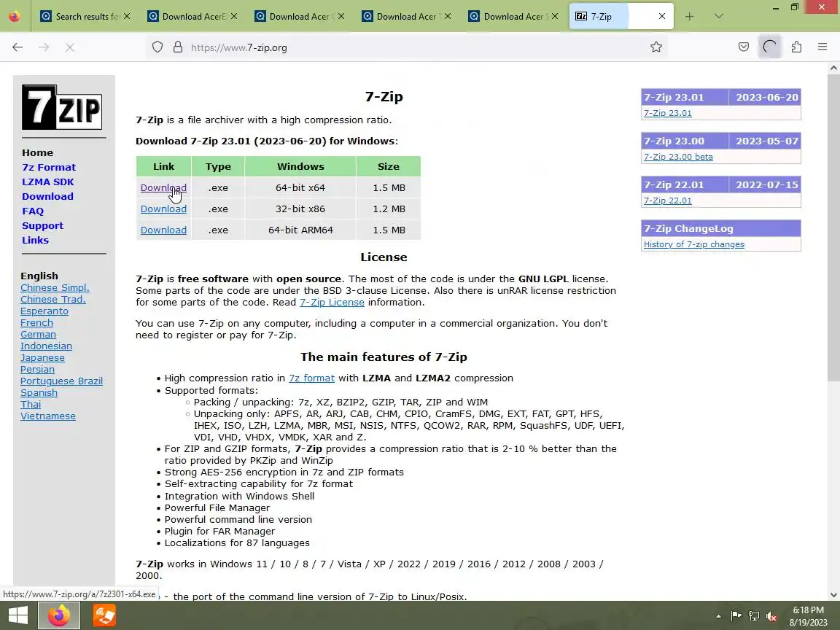The height and width of the screenshot is (630, 840).
Task: Bookmark this page with the star icon
Action: click(656, 47)
